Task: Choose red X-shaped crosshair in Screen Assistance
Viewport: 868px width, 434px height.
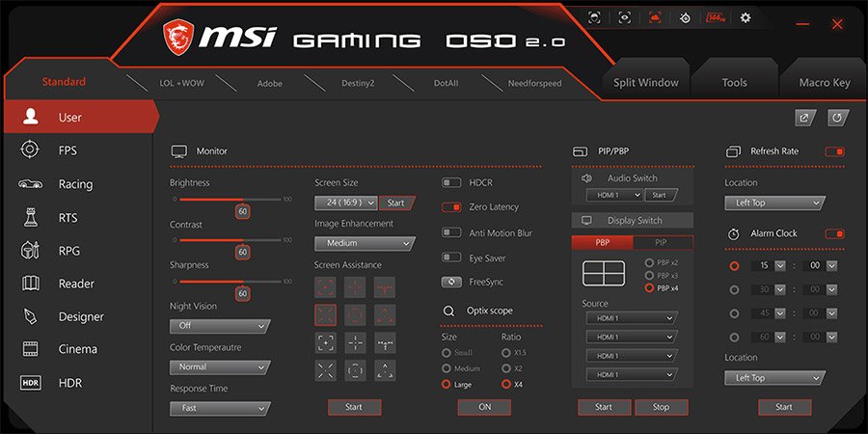Action: (x=326, y=315)
